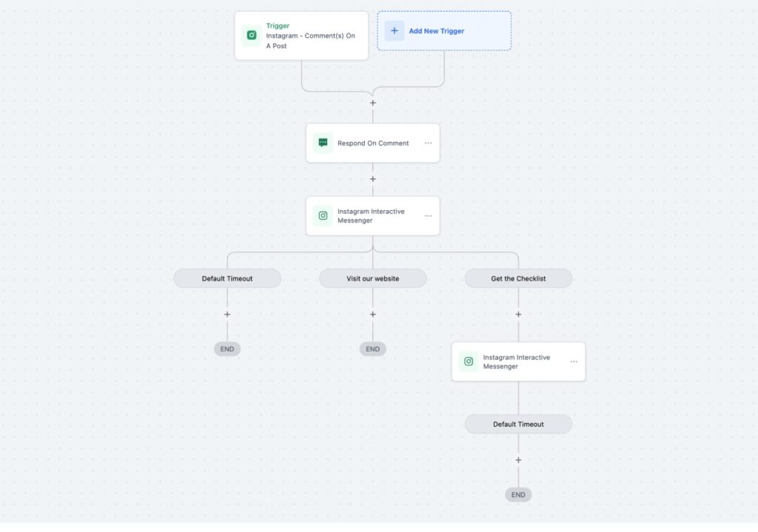Select the Visit our website branch
The height and width of the screenshot is (532, 758).
[373, 278]
